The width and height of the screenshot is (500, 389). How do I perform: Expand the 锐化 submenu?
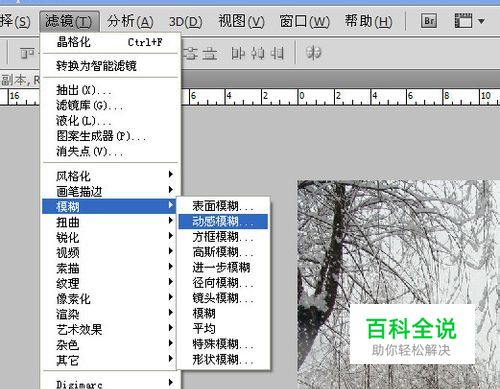coord(110,237)
